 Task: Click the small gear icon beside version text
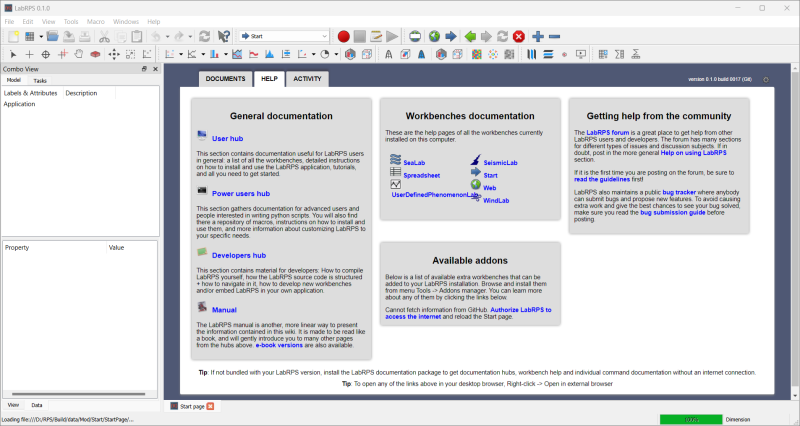766,80
